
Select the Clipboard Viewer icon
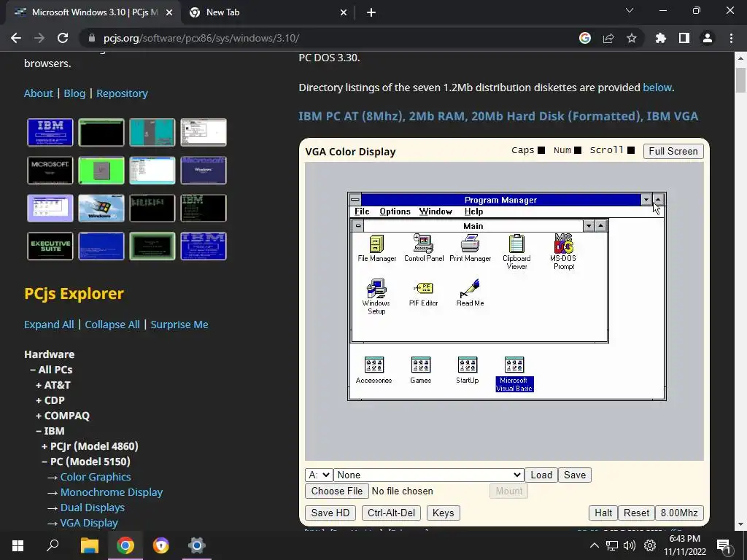[x=516, y=252]
